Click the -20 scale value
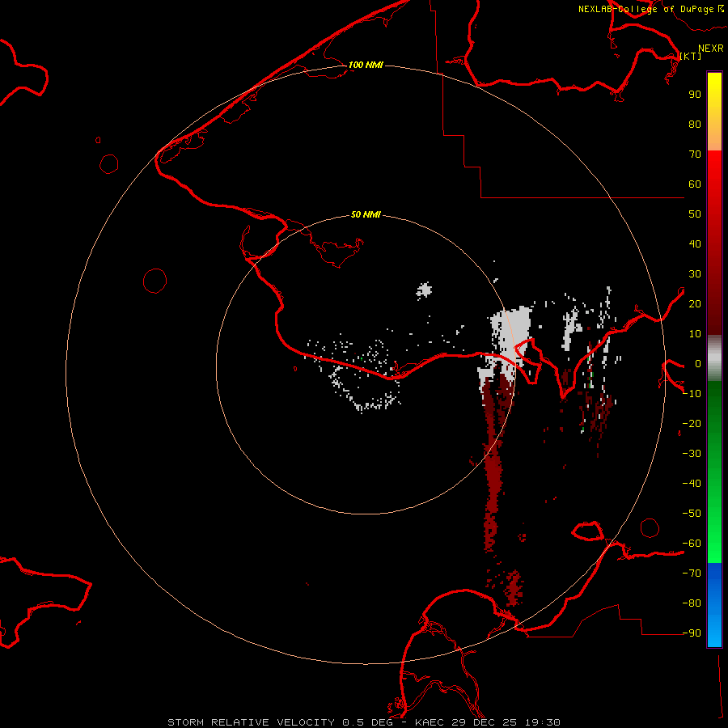This screenshot has width=728, height=728. point(692,423)
